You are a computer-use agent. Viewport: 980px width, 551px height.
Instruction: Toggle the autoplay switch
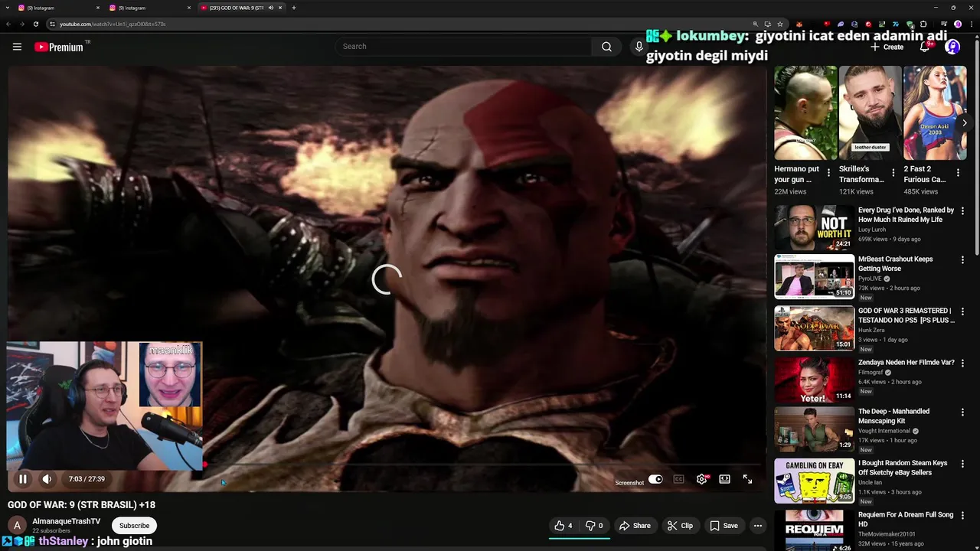point(655,479)
